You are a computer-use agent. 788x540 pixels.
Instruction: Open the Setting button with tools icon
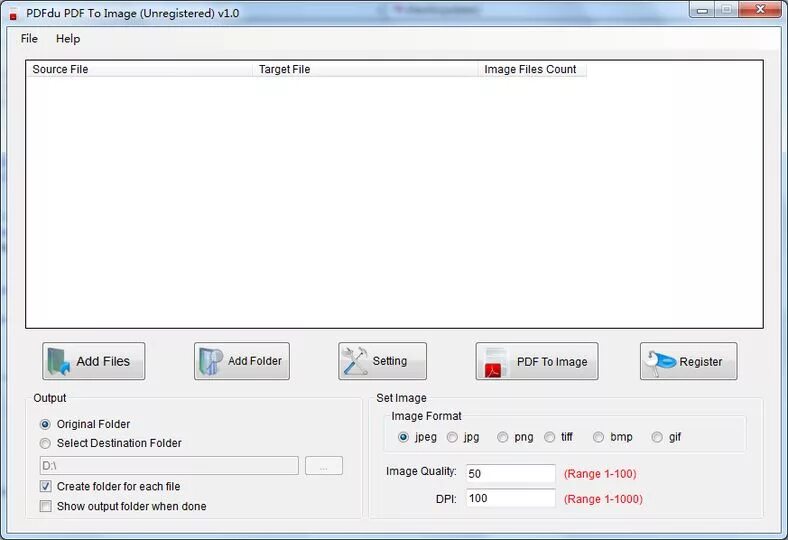click(382, 361)
